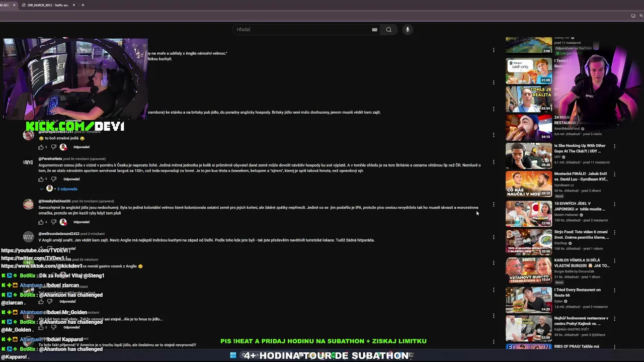Open the @wellroundedsound2422 channel from the username
Image resolution: width=644 pixels, height=362 pixels.
59,234
